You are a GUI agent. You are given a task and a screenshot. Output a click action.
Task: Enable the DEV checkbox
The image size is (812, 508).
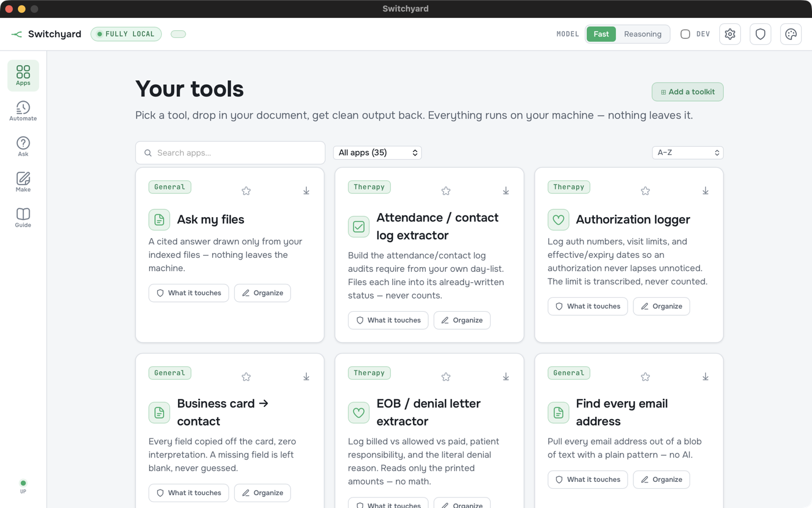tap(685, 34)
